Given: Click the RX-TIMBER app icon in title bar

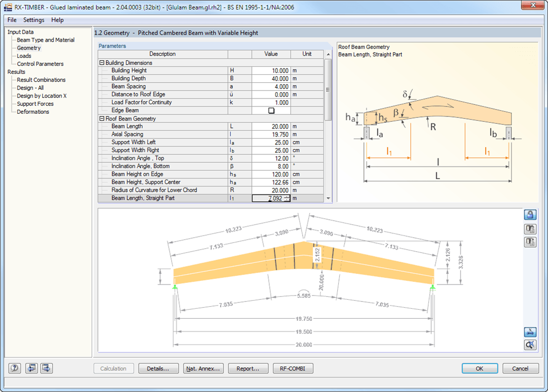Looking at the screenshot, I should (8, 7).
